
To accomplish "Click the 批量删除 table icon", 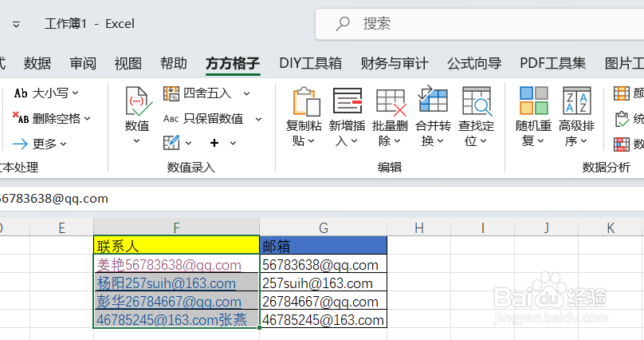I will point(391,102).
